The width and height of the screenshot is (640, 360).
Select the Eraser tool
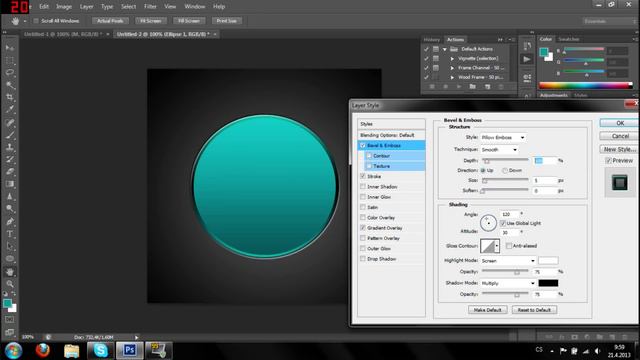(9, 171)
